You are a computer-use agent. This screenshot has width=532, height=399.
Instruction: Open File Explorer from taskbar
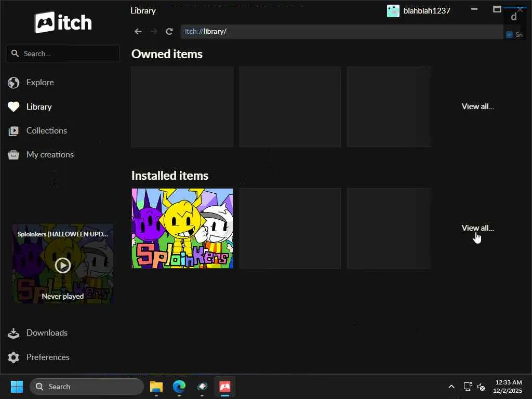[x=156, y=387]
